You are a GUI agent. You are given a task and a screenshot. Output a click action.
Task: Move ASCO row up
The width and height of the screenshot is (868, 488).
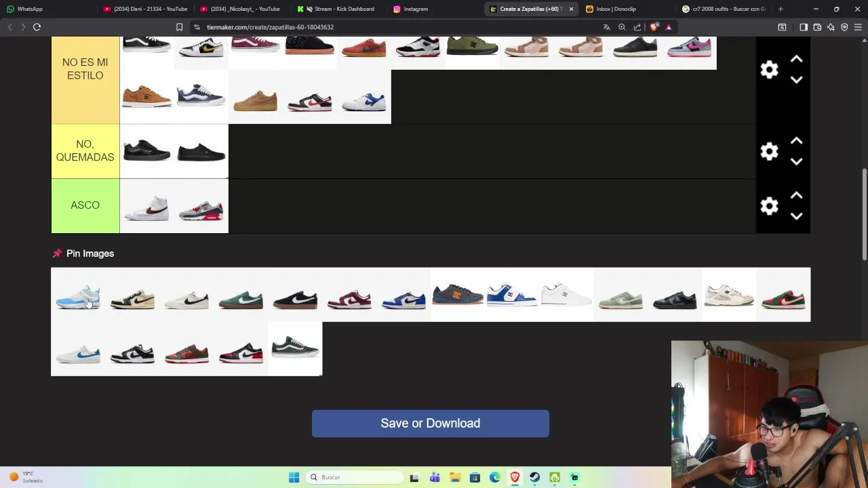(x=796, y=196)
